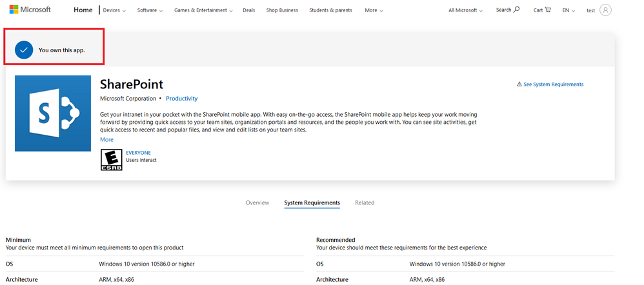644x285 pixels.
Task: Click the Microsoft Corporation publisher text
Action: [x=128, y=99]
